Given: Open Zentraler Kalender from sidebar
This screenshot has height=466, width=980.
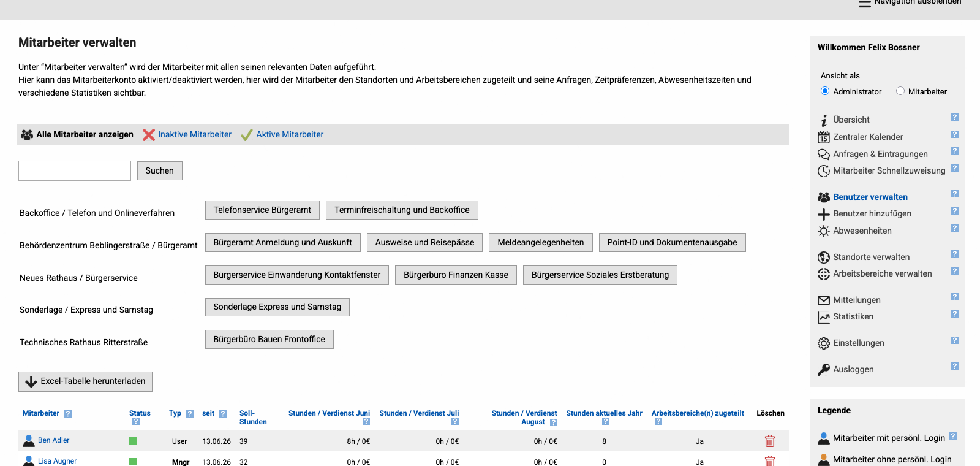Looking at the screenshot, I should (868, 137).
